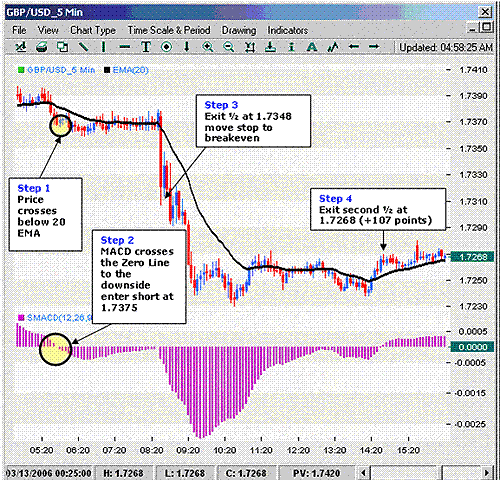Click the horizontal scrollbar left arrow
This screenshot has width=502, height=480.
click(363, 473)
